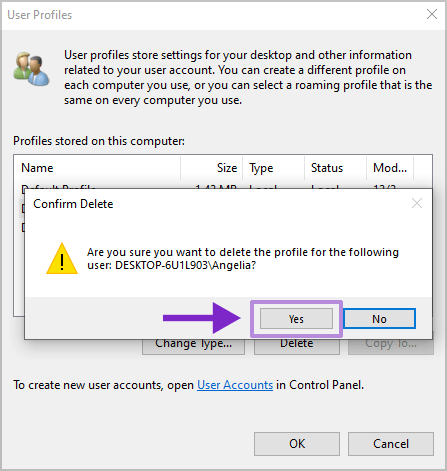This screenshot has width=447, height=471.
Task: Close the User Profiles window
Action: 432,14
